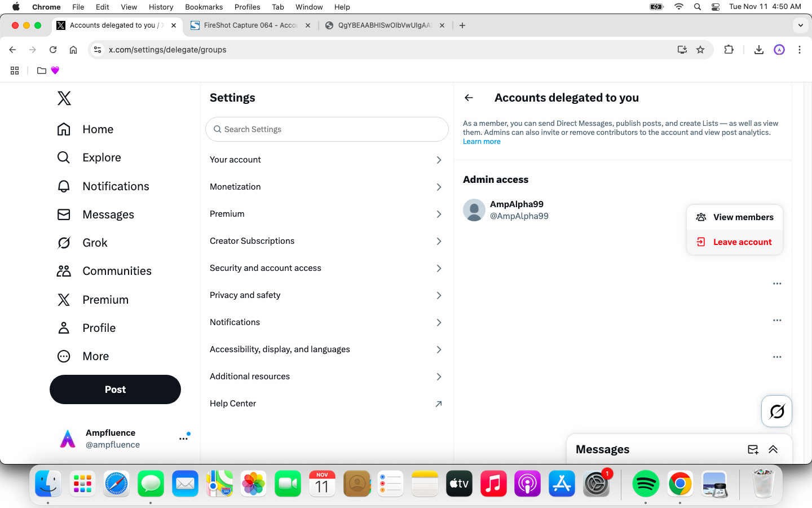812x508 pixels.
Task: Expand the Messages drawer
Action: click(773, 449)
